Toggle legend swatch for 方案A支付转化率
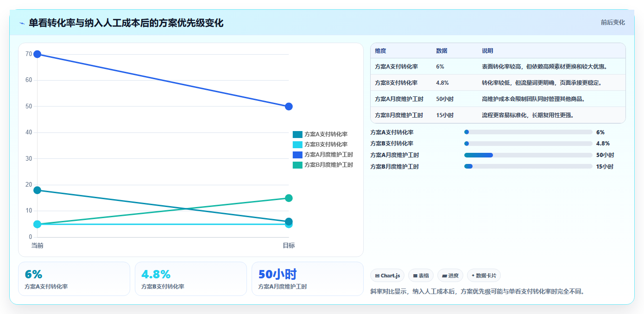This screenshot has height=314, width=644. point(297,134)
